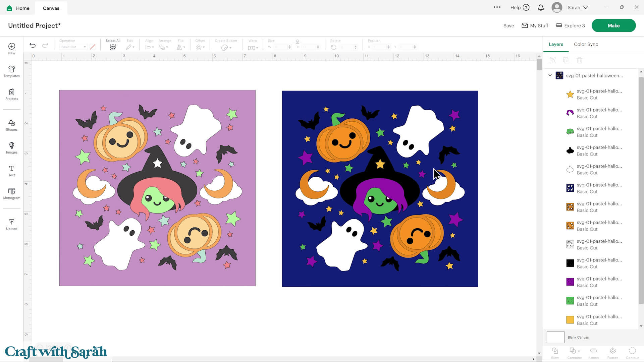Viewport: 644px width, 362px height.
Task: Go to the Home tab
Action: pos(18,8)
